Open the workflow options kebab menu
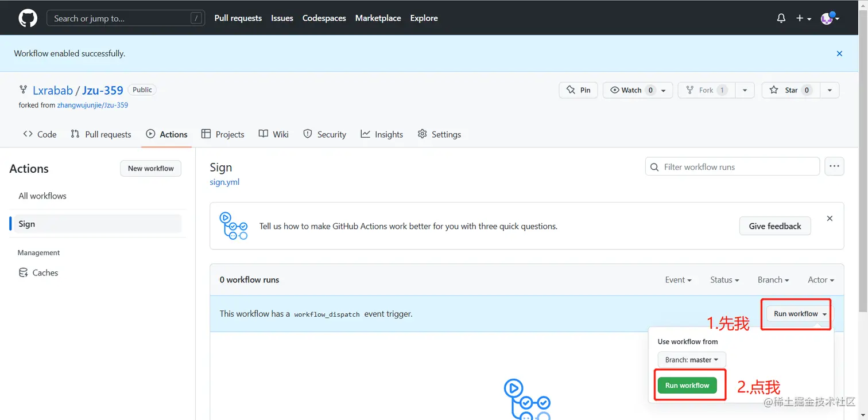 [x=834, y=167]
